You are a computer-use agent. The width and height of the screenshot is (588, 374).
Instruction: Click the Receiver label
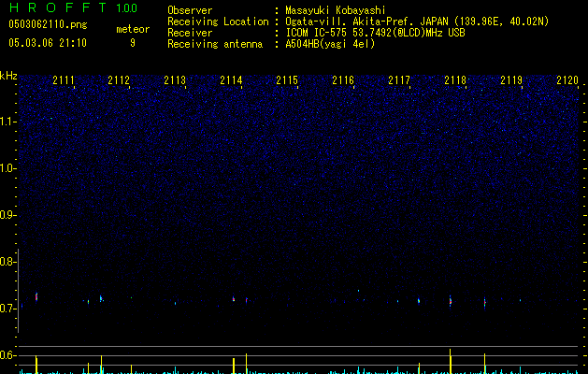tap(190, 33)
